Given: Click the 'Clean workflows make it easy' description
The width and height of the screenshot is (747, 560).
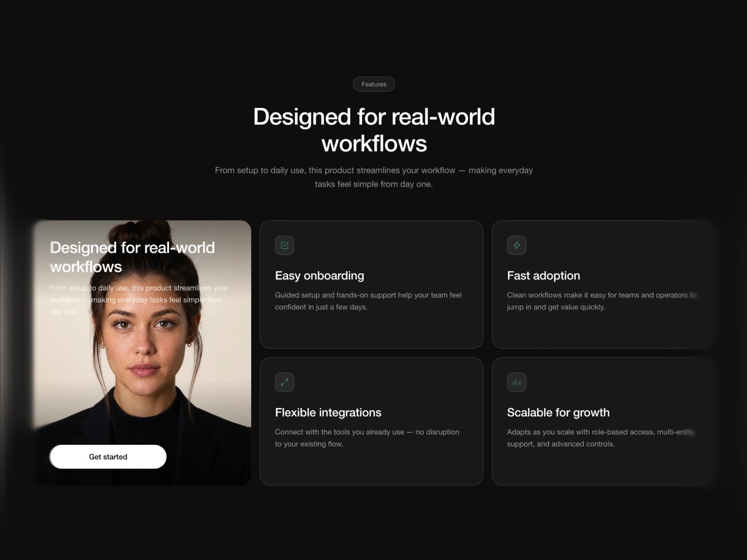Looking at the screenshot, I should (x=601, y=301).
